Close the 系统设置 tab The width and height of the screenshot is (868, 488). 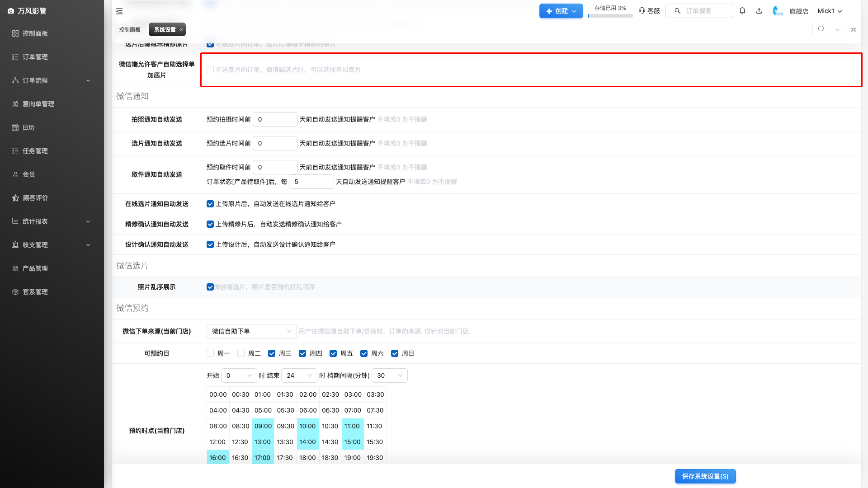pos(181,30)
